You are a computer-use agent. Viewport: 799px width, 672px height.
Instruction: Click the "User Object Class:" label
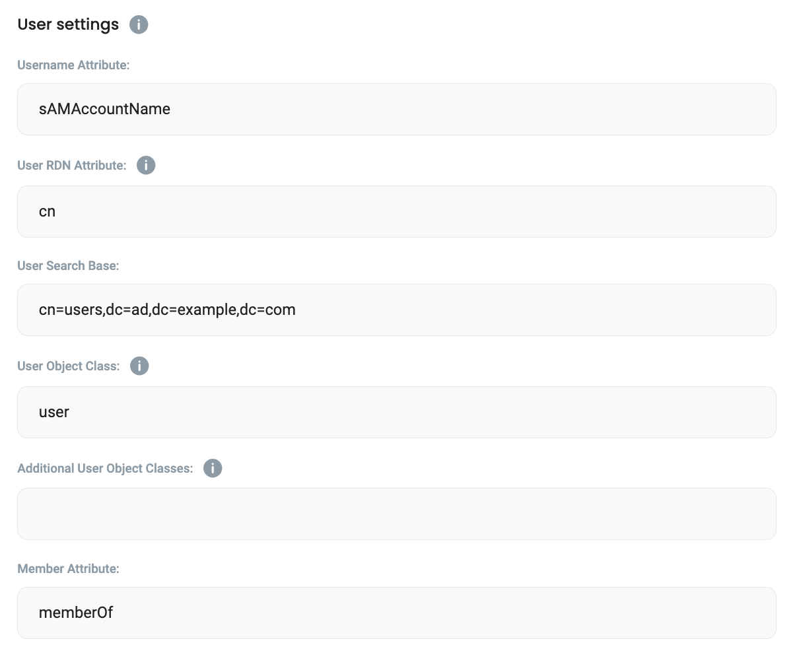69,366
